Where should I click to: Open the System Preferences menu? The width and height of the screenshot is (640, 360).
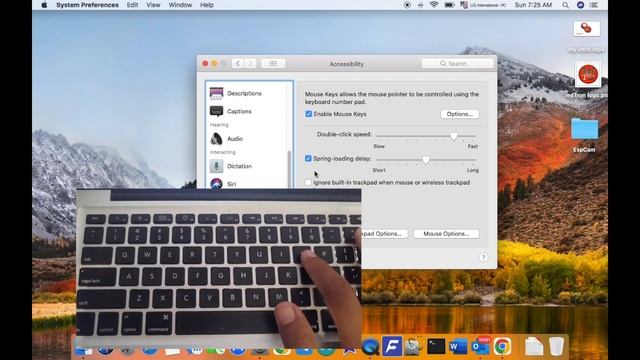tap(87, 5)
